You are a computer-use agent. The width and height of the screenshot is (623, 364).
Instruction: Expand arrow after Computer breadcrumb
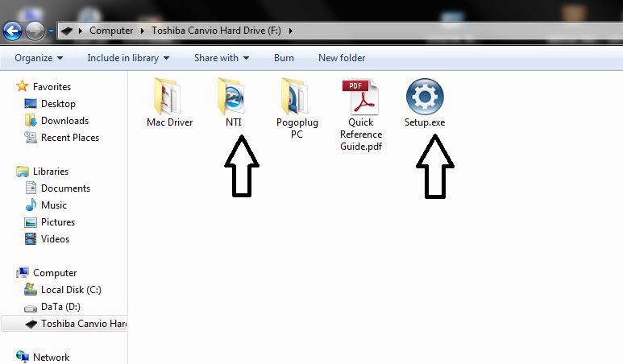(x=142, y=31)
